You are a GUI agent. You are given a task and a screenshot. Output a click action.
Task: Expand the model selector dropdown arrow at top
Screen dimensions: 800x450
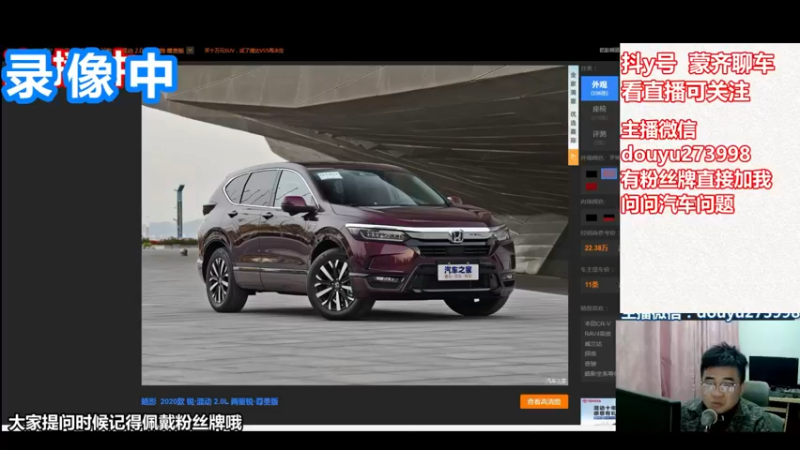coord(190,51)
